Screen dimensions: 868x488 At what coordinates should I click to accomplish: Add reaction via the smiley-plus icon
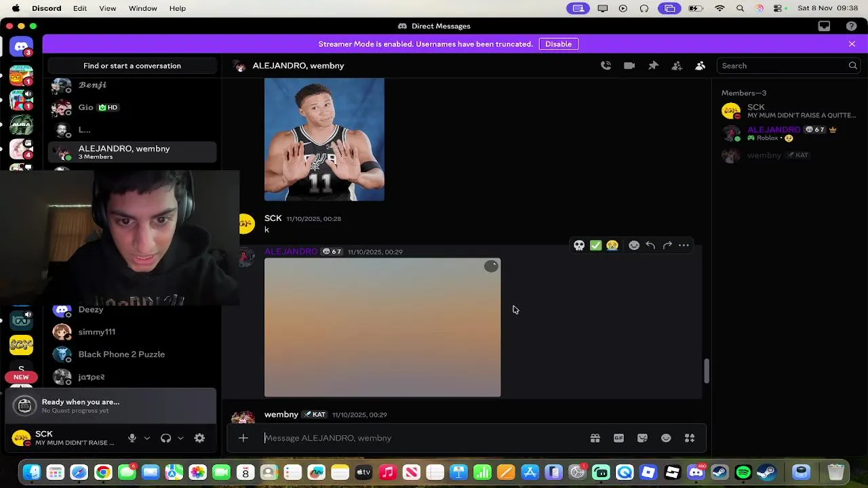point(634,245)
